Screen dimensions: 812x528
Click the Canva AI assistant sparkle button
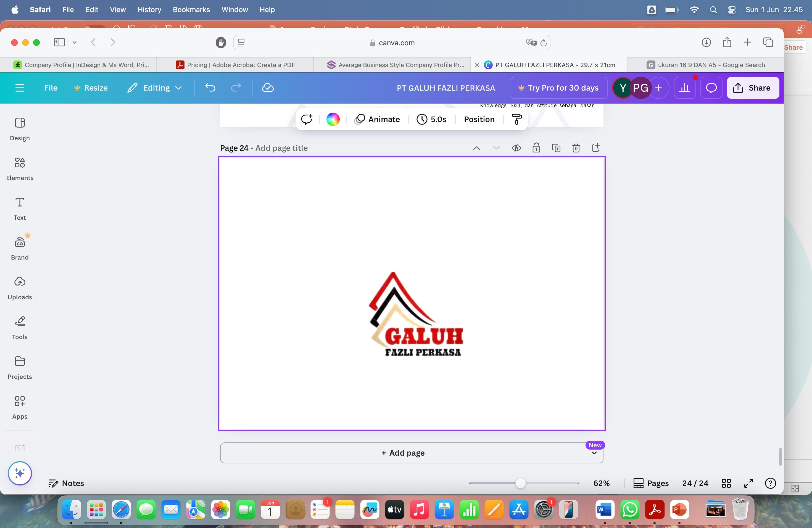pos(20,473)
